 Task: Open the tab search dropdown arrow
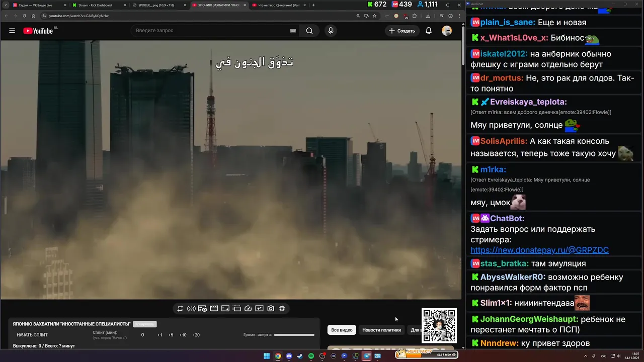click(x=5, y=5)
